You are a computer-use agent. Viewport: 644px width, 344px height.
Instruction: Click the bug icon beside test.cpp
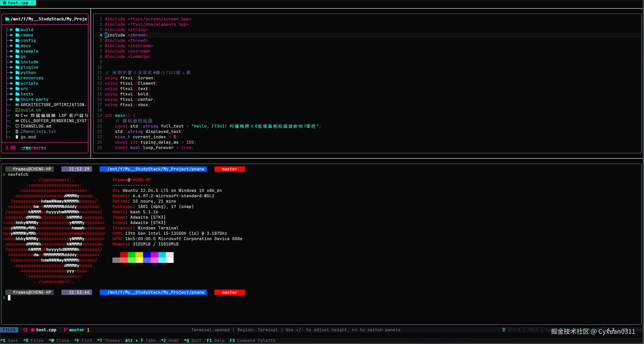(33, 330)
